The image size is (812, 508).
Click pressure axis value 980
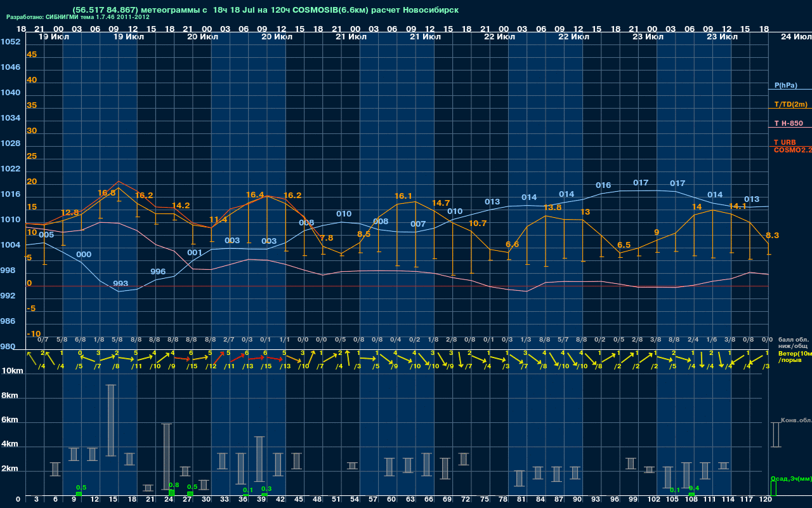pyautogui.click(x=8, y=347)
